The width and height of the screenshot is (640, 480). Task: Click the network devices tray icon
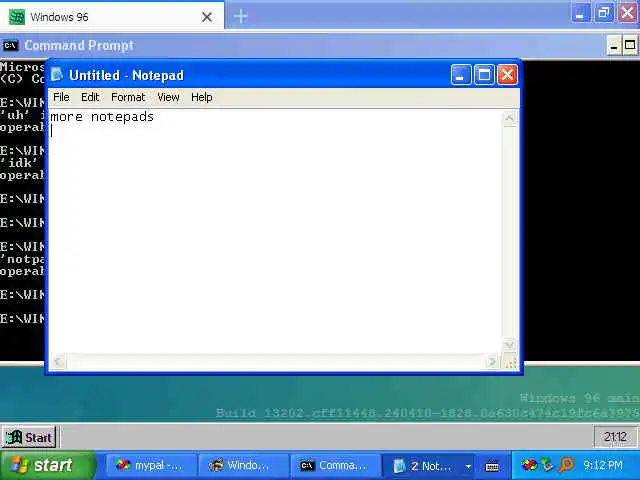point(547,465)
